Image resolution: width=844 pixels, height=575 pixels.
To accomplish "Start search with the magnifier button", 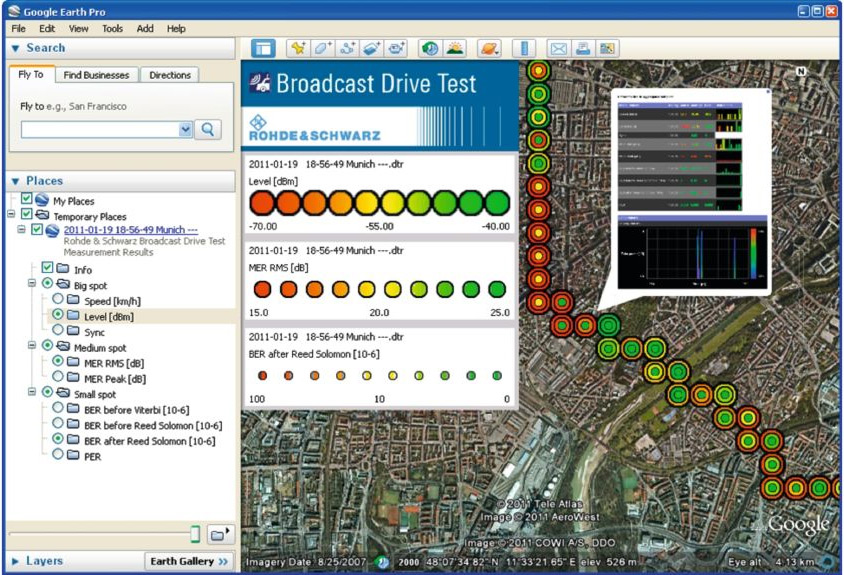I will coord(208,130).
